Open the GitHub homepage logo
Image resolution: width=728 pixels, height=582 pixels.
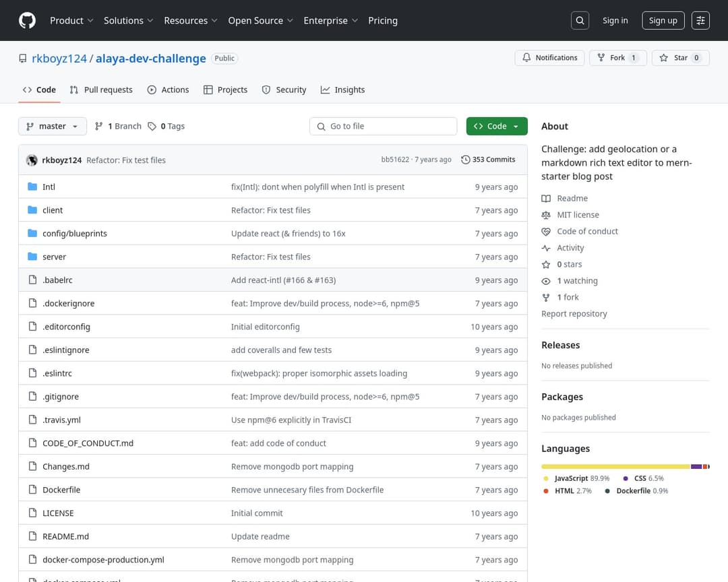pyautogui.click(x=27, y=20)
